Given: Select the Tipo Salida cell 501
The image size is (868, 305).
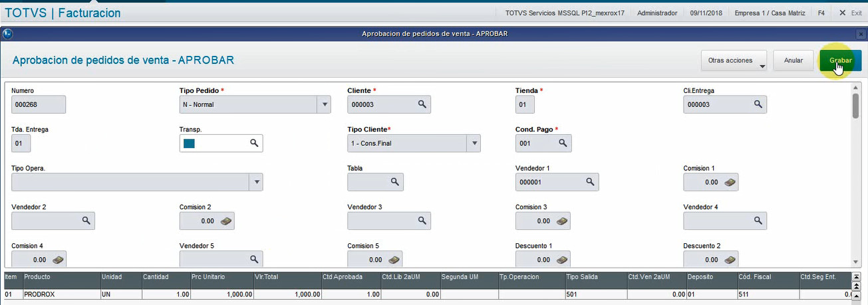Looking at the screenshot, I should click(x=595, y=293).
